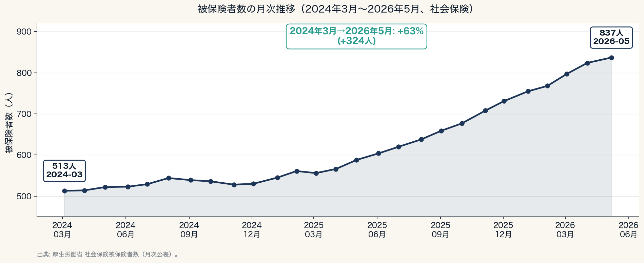Select the 2026 06月 x-axis tick label
This screenshot has width=644, height=263.
(x=628, y=230)
